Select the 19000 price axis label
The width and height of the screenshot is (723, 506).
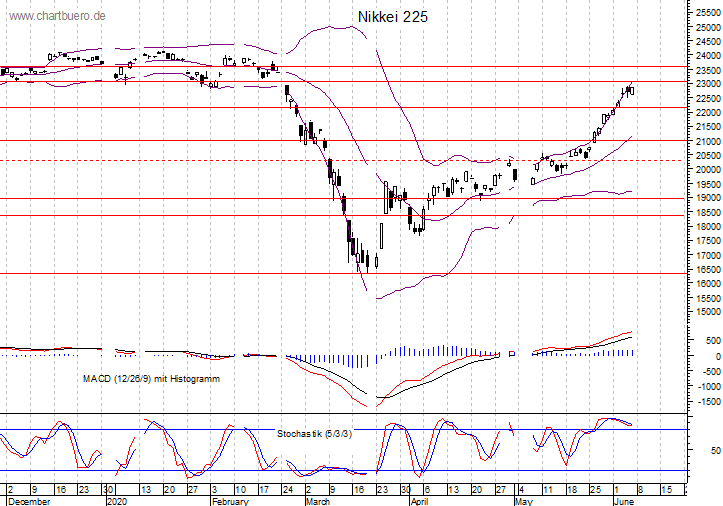(708, 198)
